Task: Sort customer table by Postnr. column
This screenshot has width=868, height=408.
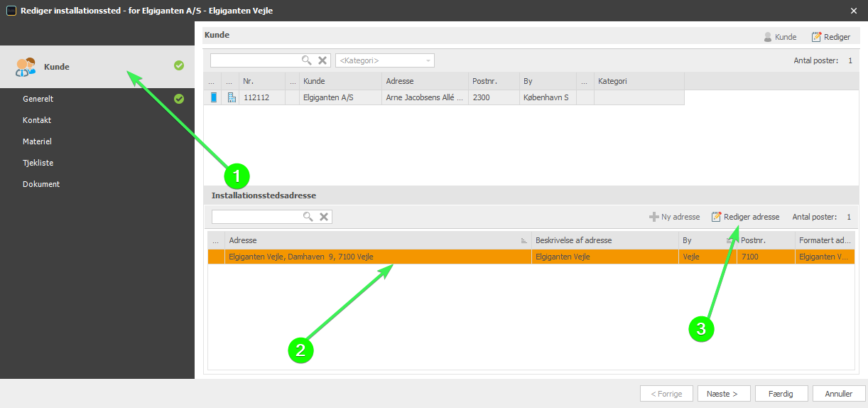Action: point(493,81)
